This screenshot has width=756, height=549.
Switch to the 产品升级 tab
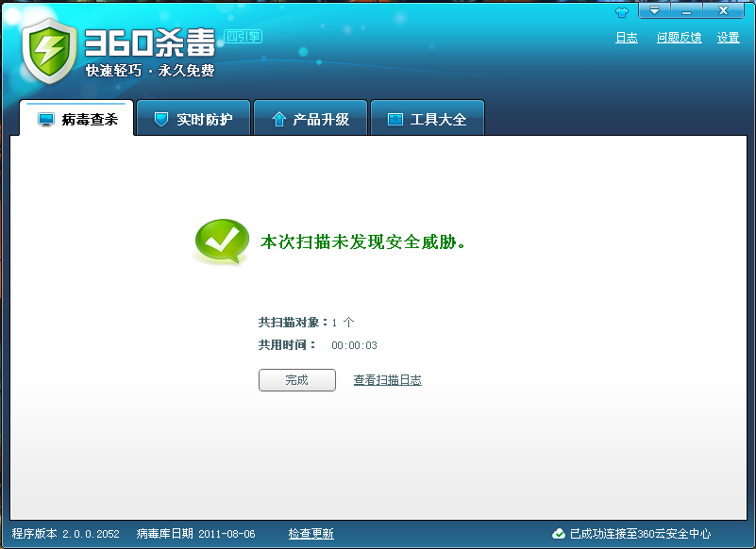(x=310, y=118)
